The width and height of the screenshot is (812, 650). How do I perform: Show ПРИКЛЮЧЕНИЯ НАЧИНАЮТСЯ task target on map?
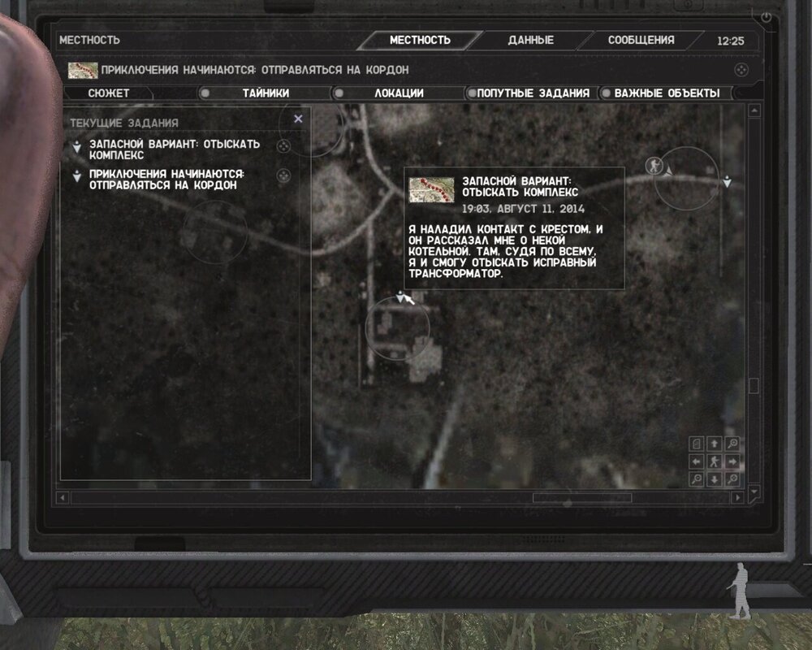tap(283, 176)
